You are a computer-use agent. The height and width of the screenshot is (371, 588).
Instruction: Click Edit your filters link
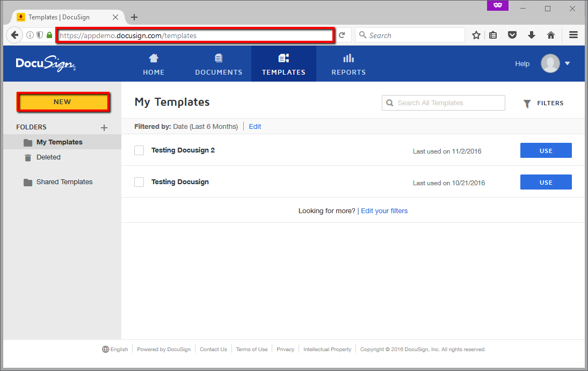coord(384,211)
